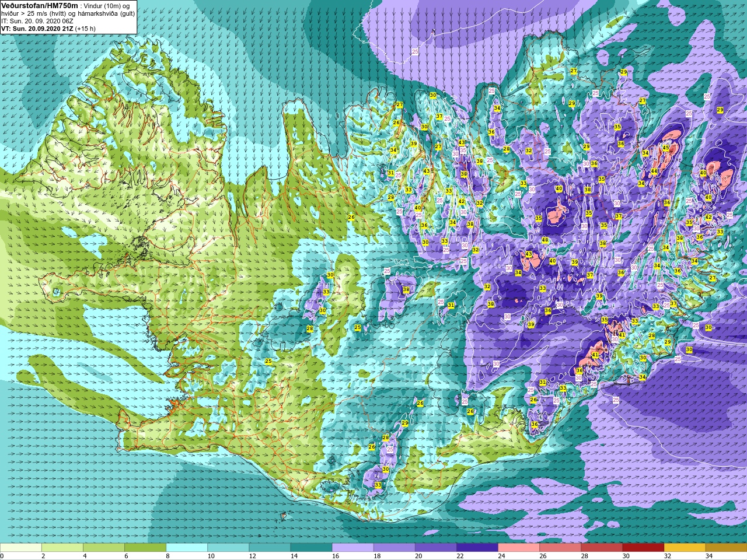The height and width of the screenshot is (560, 747).
Task: Click the '(+15 h)' forecast offset text
Action: pyautogui.click(x=86, y=28)
